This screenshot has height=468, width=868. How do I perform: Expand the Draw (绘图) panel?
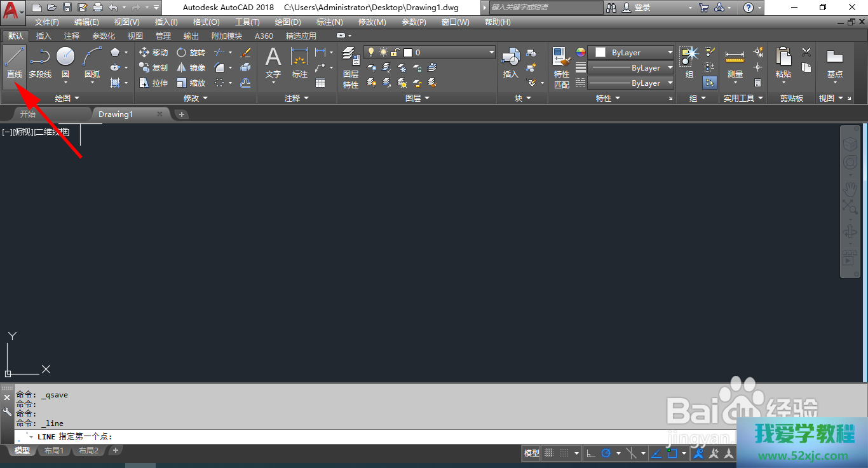click(x=67, y=99)
